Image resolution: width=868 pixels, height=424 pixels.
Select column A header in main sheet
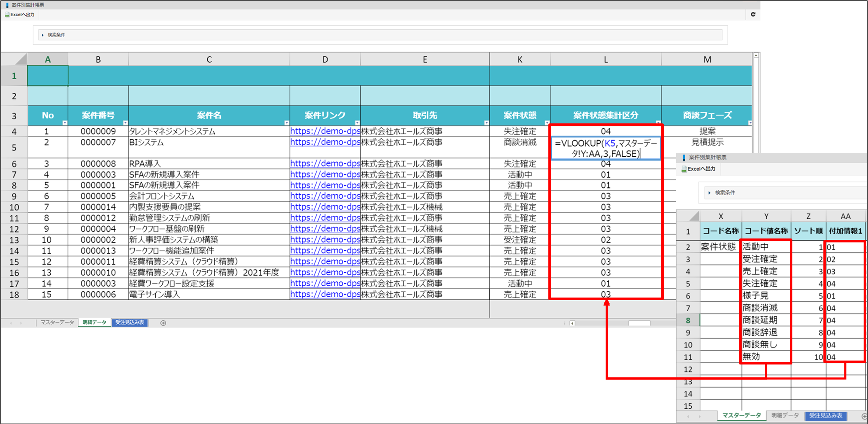[48, 60]
